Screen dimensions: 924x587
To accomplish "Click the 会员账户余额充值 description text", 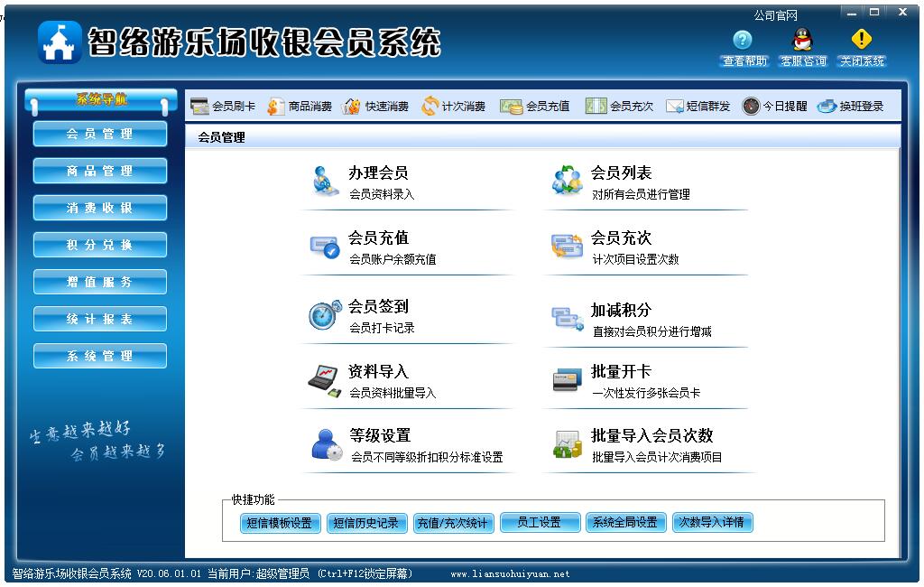I will [x=393, y=259].
